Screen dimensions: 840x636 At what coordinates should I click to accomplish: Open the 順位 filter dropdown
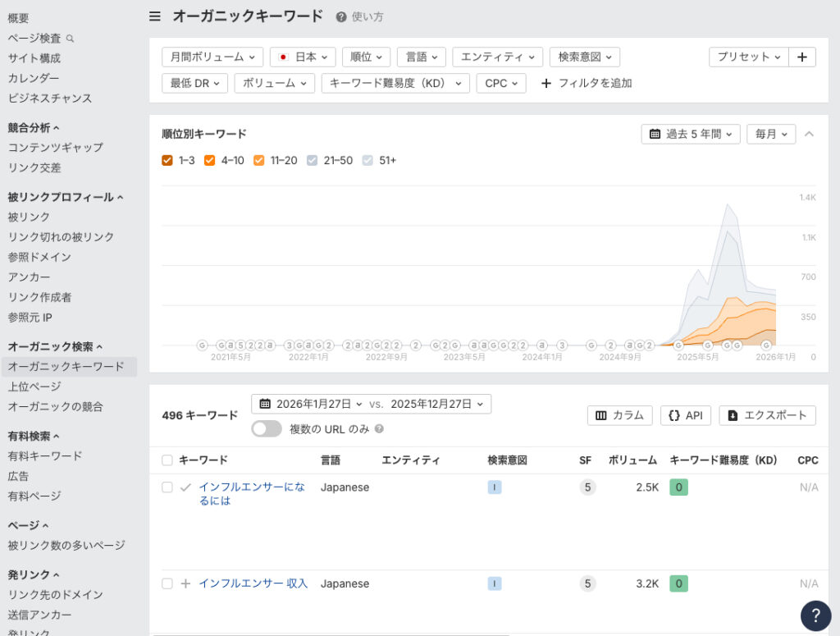366,57
